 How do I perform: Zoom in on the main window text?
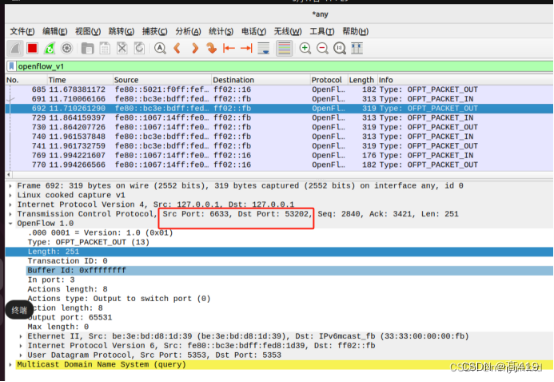click(305, 48)
